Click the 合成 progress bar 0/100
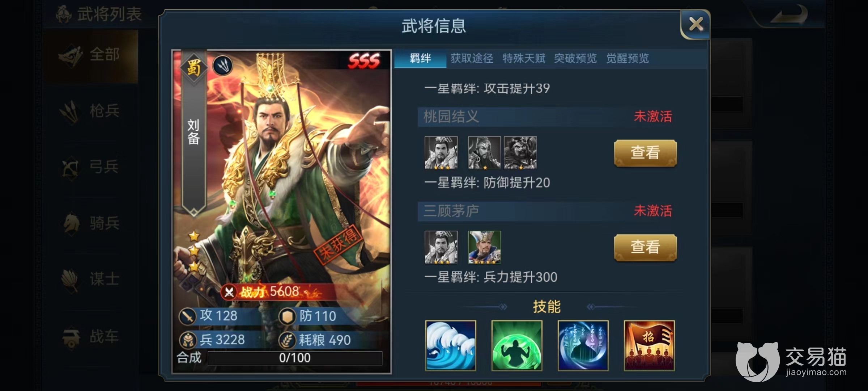The height and width of the screenshot is (391, 868). [x=295, y=358]
